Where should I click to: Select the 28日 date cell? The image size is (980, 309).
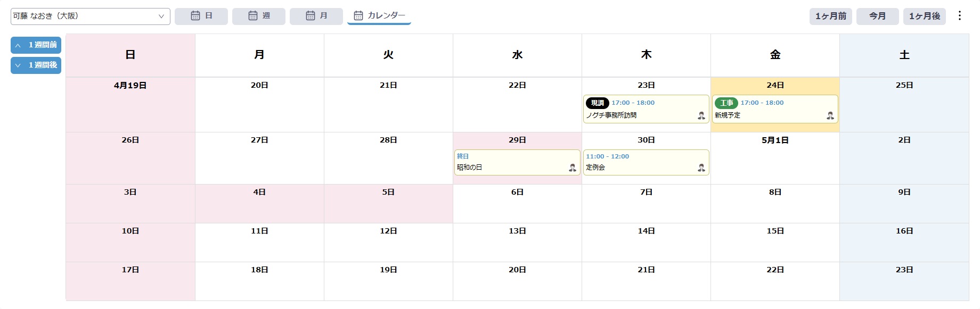(388, 158)
